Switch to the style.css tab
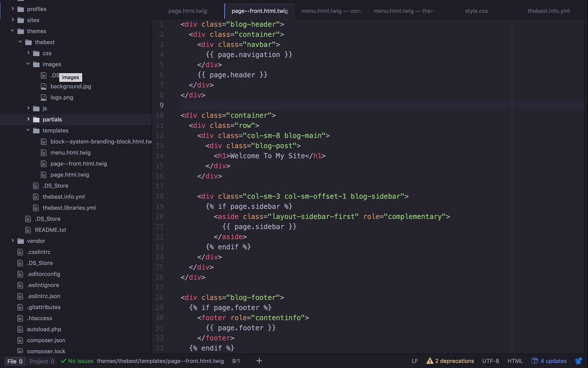 click(476, 11)
